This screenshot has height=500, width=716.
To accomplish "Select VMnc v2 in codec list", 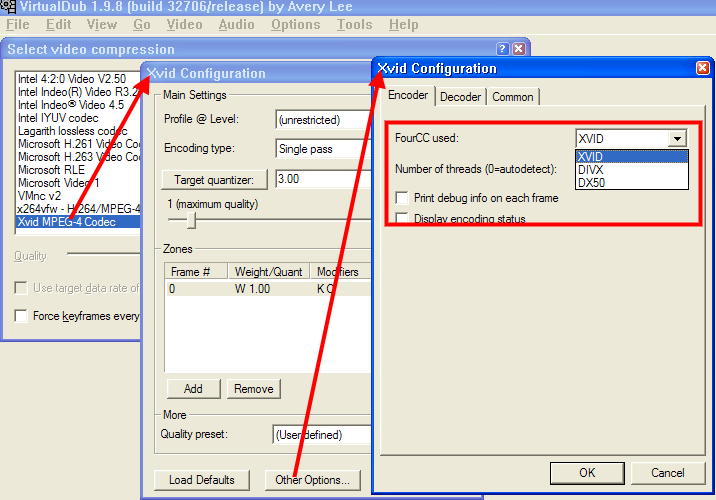I will pyautogui.click(x=78, y=196).
